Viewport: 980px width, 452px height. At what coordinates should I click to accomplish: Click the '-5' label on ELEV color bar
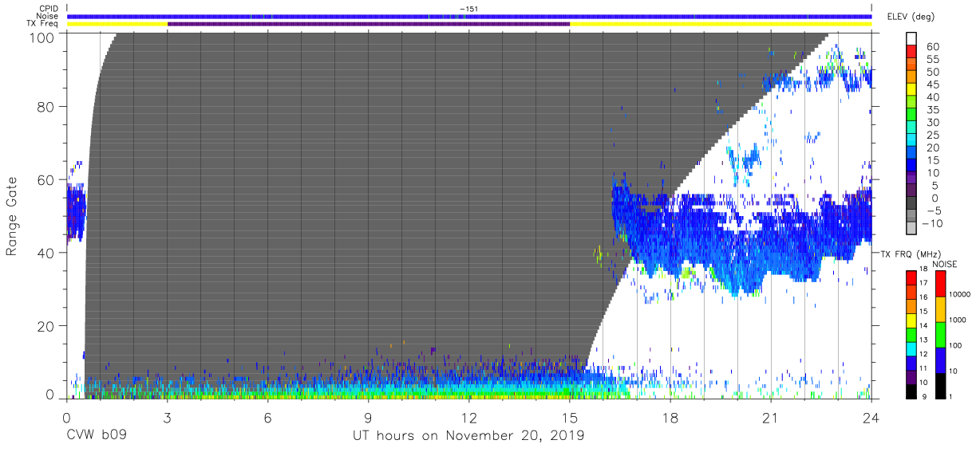tap(933, 210)
